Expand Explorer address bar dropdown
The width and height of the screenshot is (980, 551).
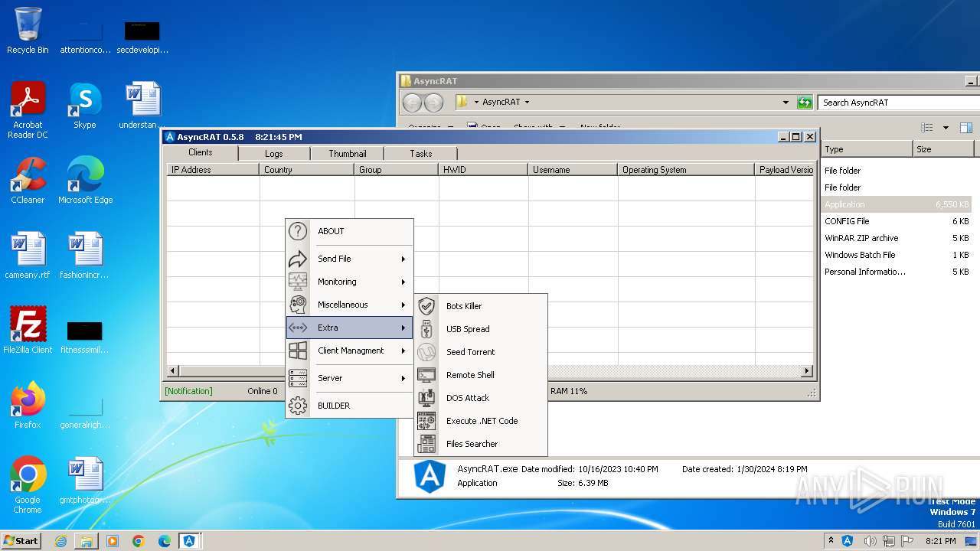786,103
